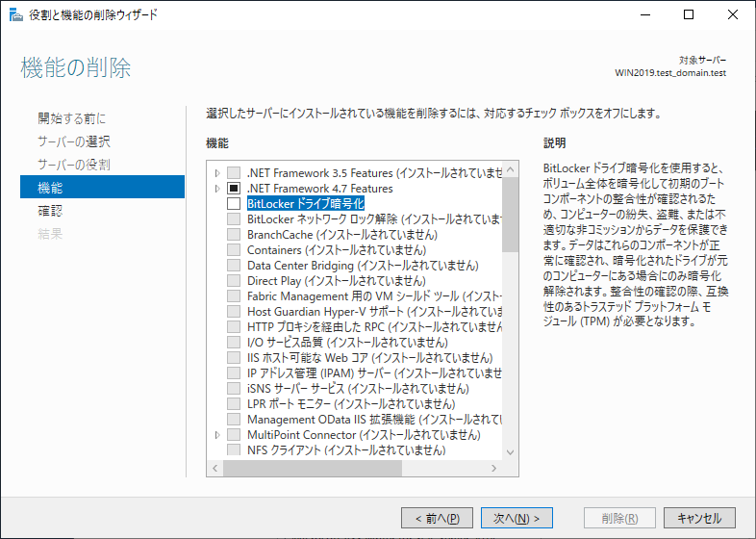Select Fabric Management 用の VM シールド ツール row
The image size is (756, 539).
click(x=374, y=296)
